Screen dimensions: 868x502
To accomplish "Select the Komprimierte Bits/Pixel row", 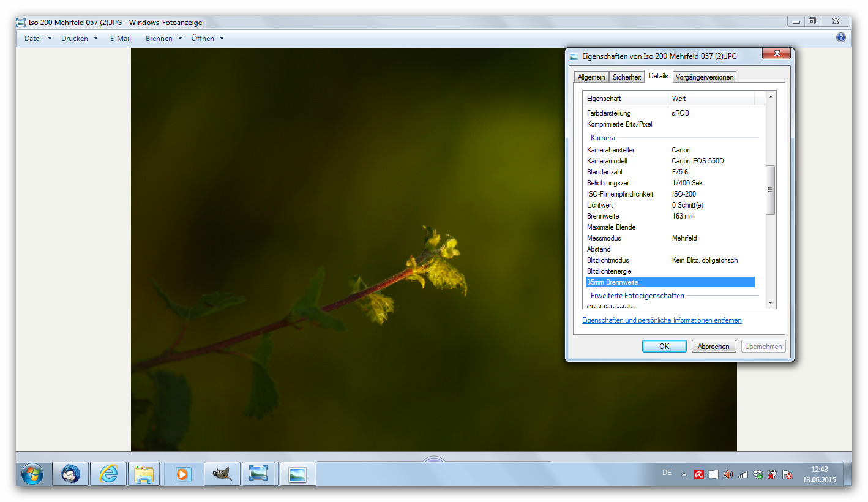I will pos(670,124).
